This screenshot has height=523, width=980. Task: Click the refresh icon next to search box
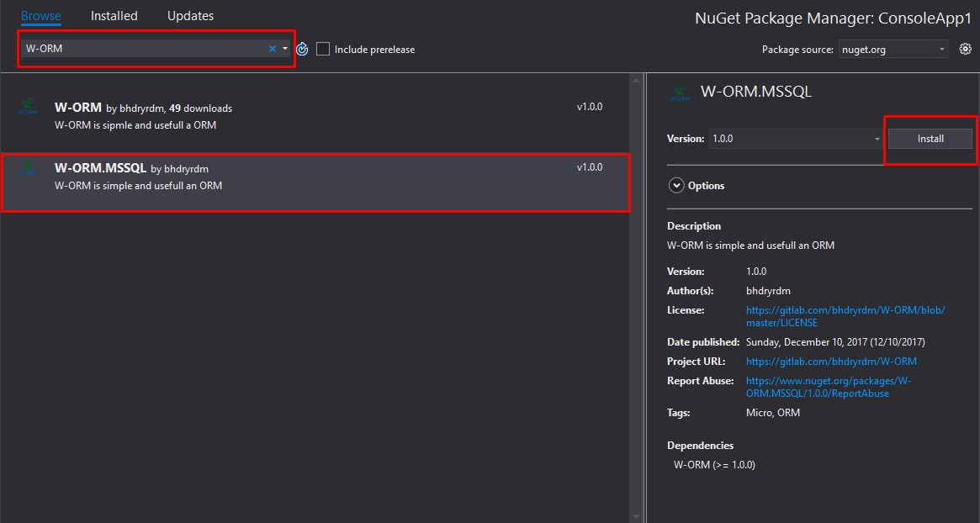click(x=302, y=50)
